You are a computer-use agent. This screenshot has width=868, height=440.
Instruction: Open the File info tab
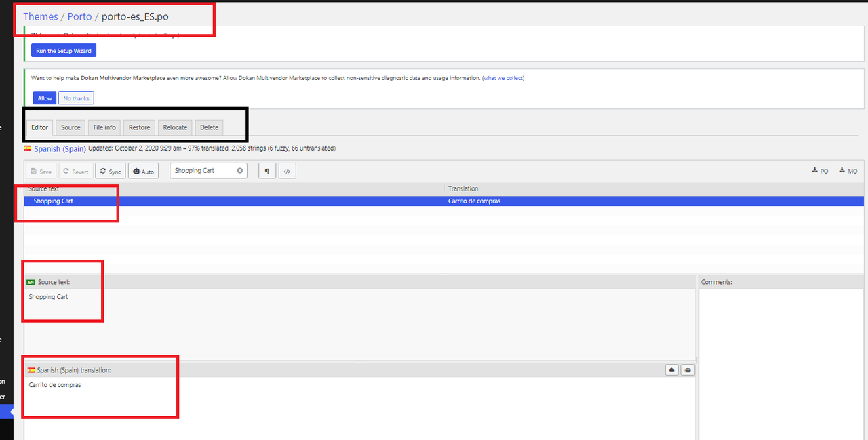coord(104,127)
